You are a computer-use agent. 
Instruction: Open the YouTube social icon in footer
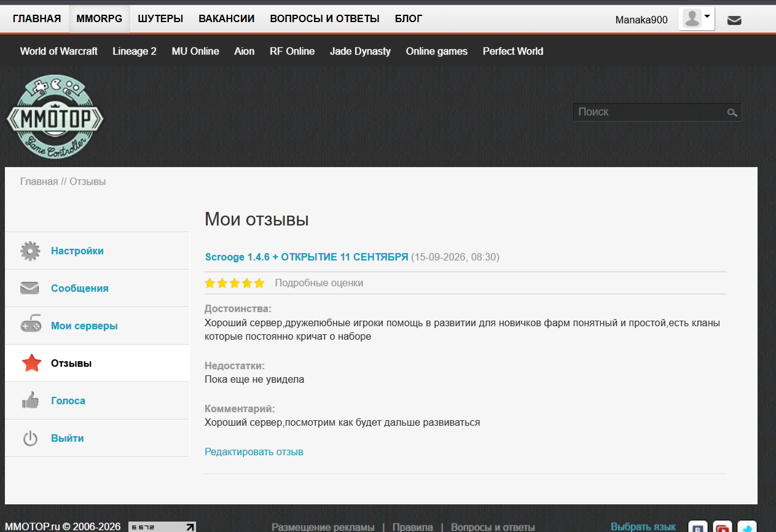[723, 527]
